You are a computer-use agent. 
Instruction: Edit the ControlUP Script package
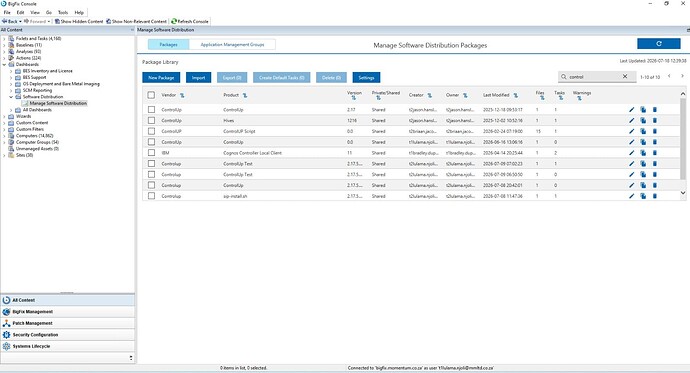point(631,131)
